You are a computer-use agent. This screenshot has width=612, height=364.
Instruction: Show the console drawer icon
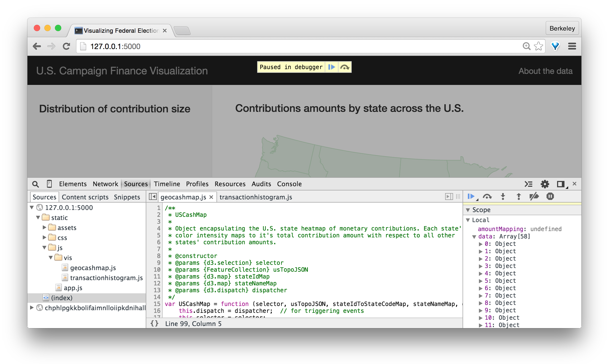click(x=528, y=184)
